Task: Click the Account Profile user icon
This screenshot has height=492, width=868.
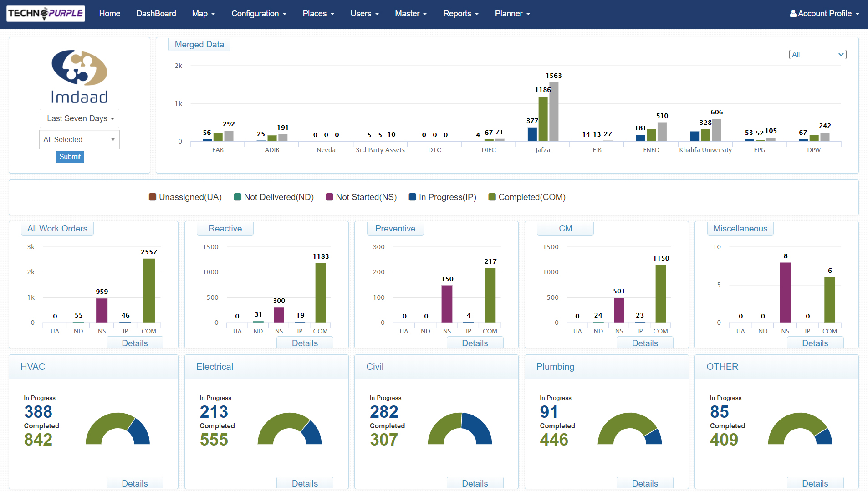Action: 793,14
